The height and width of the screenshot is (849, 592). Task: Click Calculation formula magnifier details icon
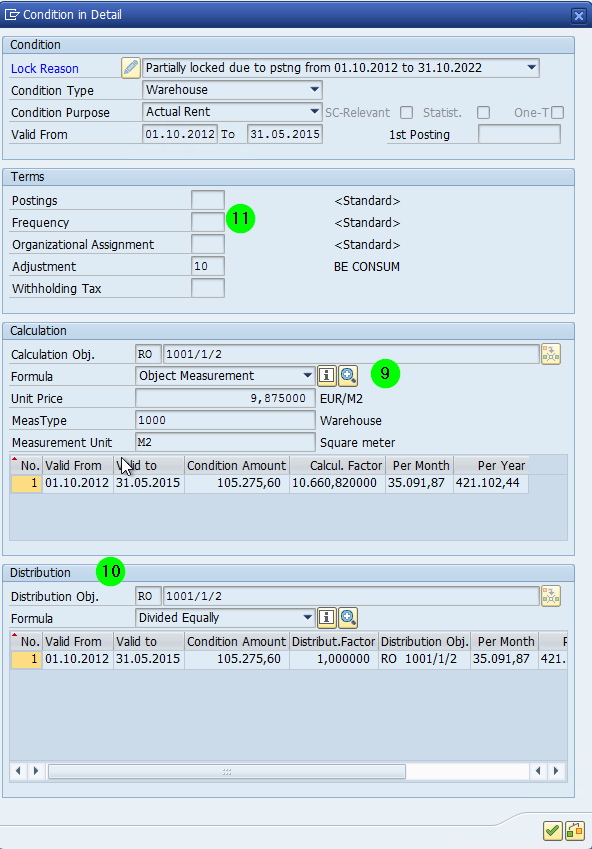(348, 375)
